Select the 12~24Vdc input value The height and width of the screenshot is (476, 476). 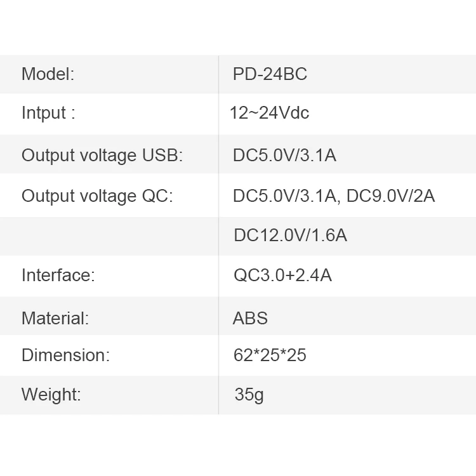pos(269,113)
